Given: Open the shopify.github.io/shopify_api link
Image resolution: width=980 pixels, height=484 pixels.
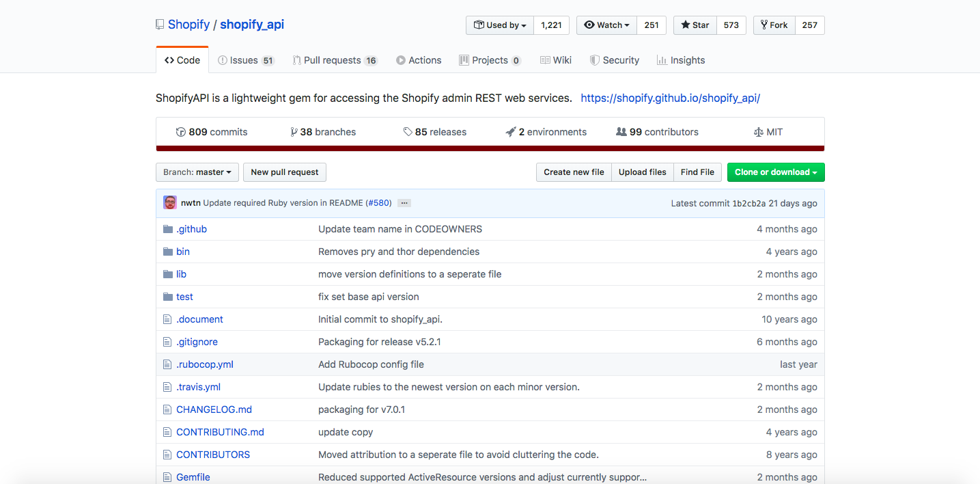Looking at the screenshot, I should (670, 98).
